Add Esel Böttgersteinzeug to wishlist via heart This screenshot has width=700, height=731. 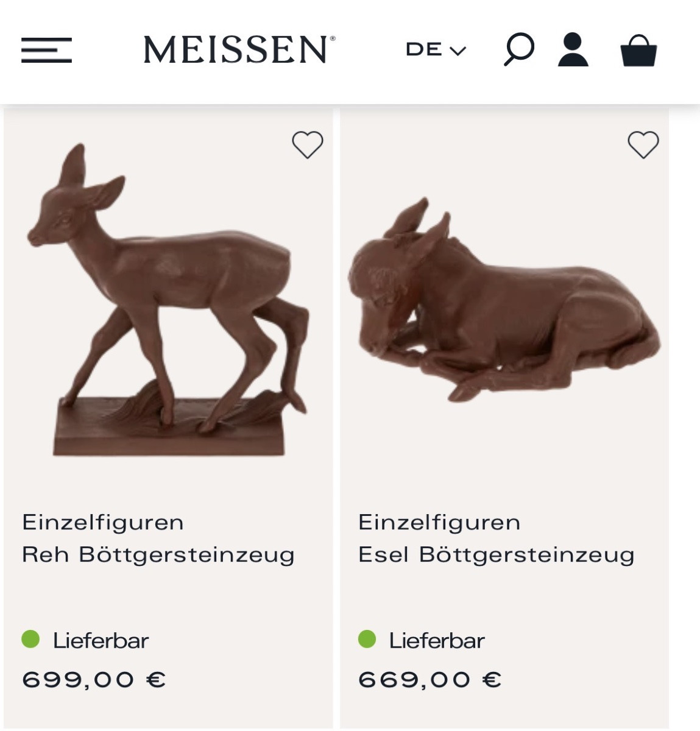click(x=643, y=144)
